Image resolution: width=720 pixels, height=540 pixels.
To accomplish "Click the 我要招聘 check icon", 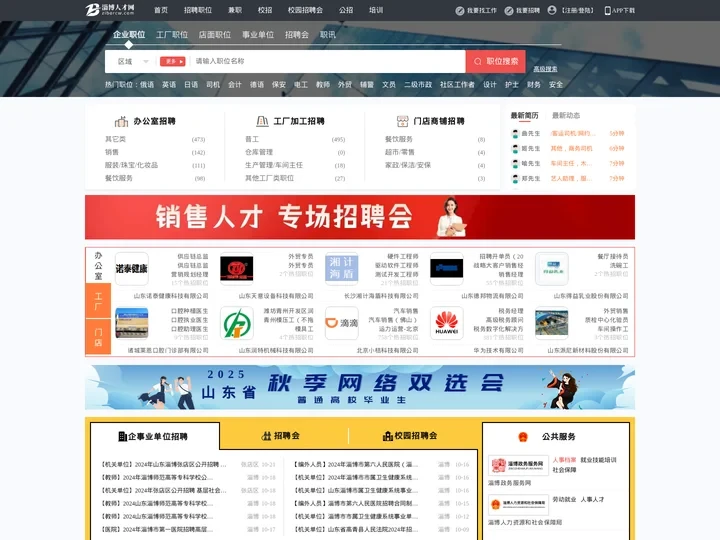I will [x=509, y=11].
